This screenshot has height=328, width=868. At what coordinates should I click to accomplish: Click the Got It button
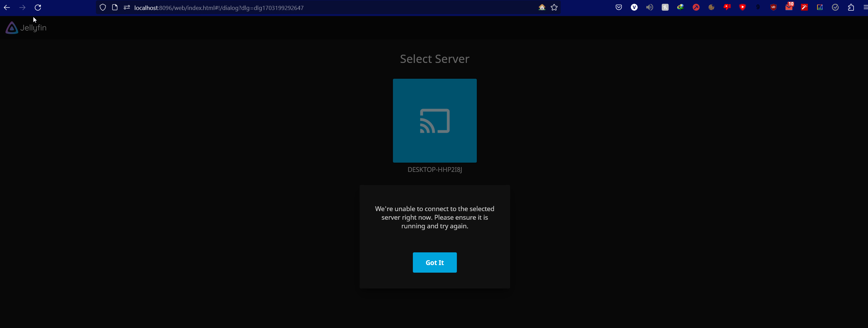tap(435, 262)
